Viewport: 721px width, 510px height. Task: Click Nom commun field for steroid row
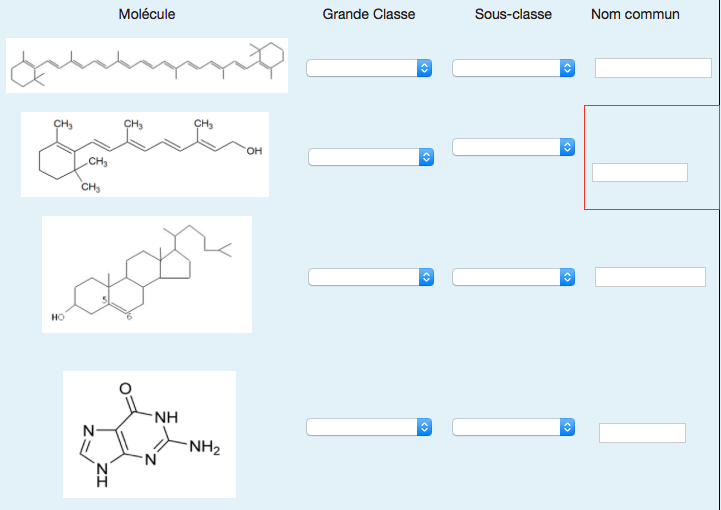(x=650, y=277)
